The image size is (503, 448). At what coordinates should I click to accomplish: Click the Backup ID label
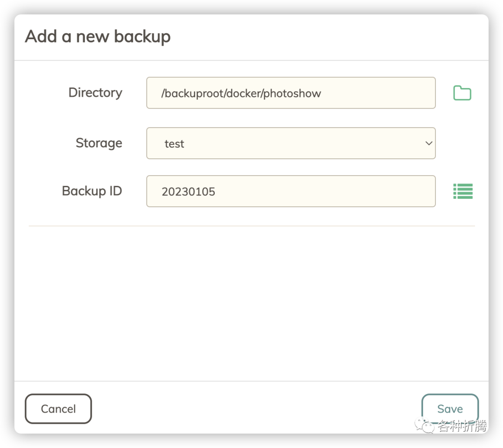pos(92,191)
